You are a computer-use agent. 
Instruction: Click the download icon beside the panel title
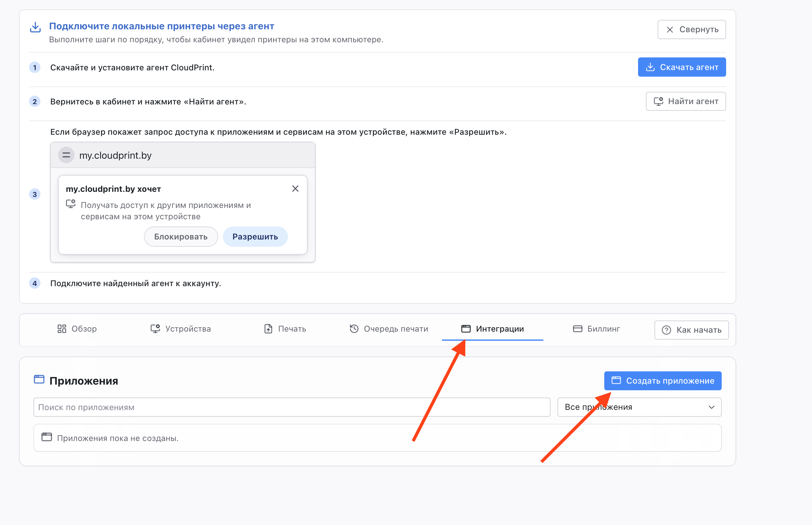(x=35, y=27)
